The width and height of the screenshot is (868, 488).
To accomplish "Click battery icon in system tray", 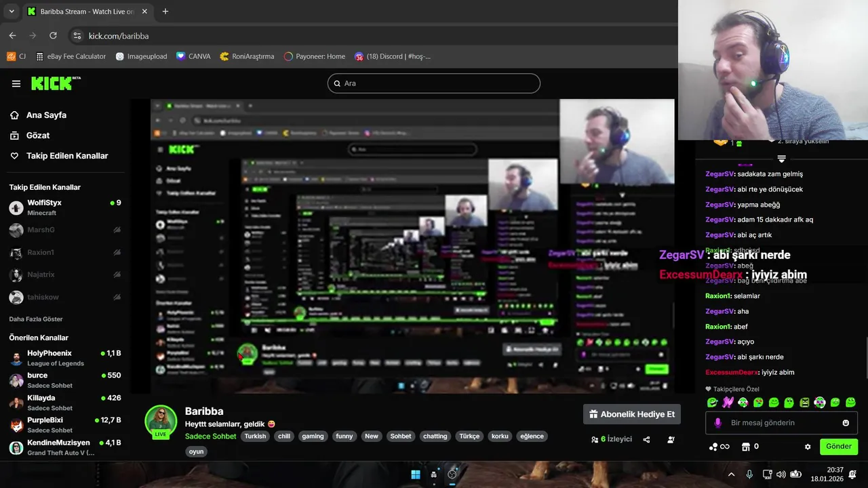I will tap(796, 474).
